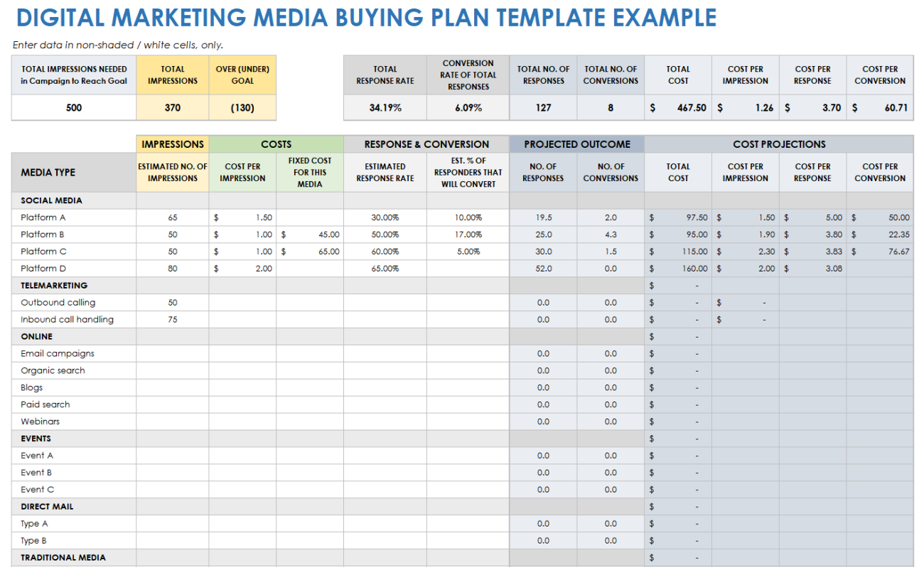Select the Total Response Rate value 34.19%
924x567 pixels.
click(385, 108)
